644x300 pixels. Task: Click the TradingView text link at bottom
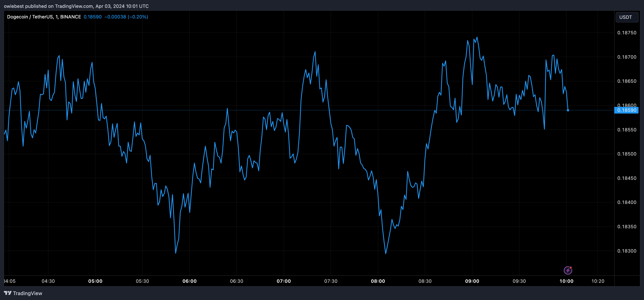coord(27,293)
